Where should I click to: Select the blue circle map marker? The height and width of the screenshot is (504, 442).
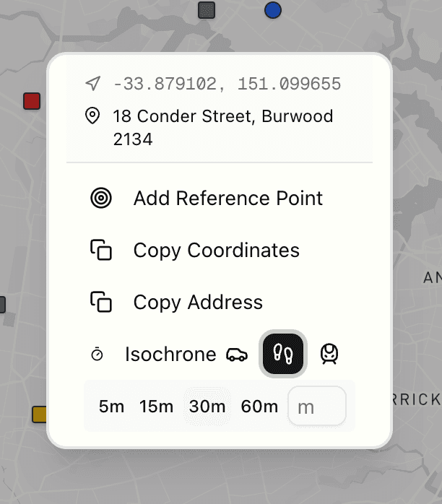click(x=273, y=10)
